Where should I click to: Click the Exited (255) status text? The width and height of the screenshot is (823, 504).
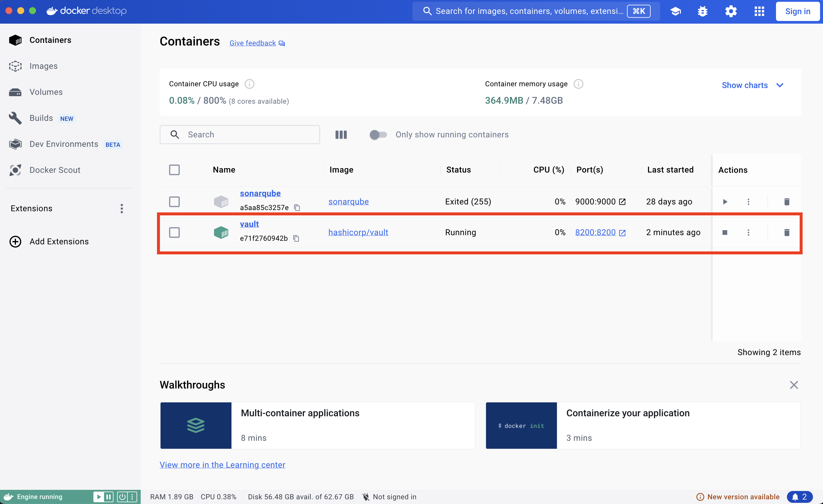click(468, 201)
